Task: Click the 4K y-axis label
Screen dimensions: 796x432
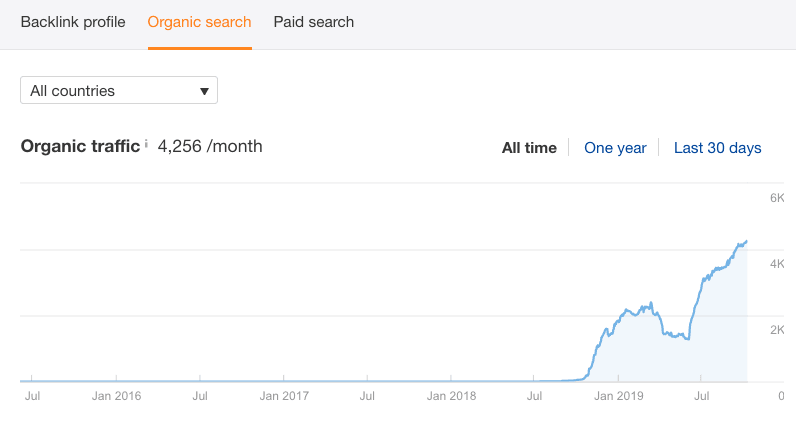Action: pos(776,264)
